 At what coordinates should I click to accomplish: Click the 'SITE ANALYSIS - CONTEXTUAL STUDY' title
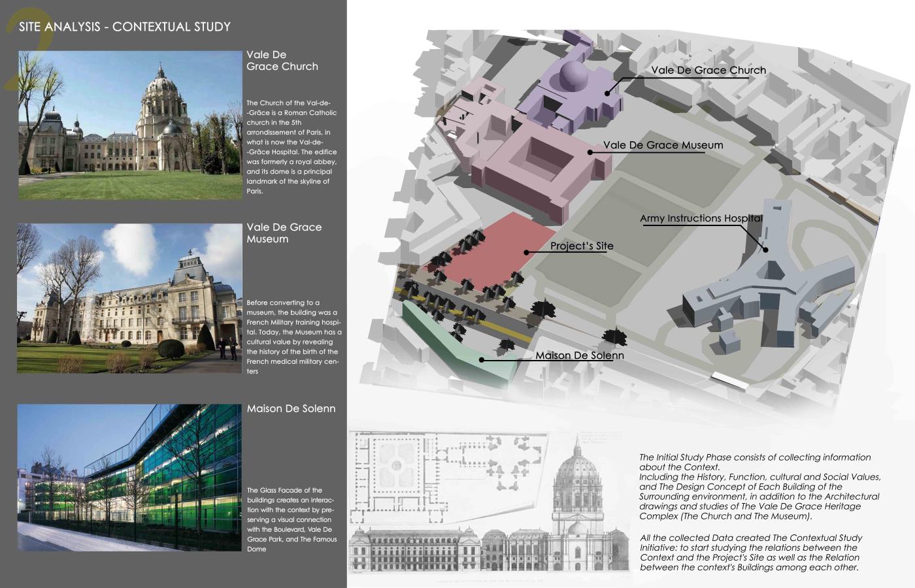(125, 27)
